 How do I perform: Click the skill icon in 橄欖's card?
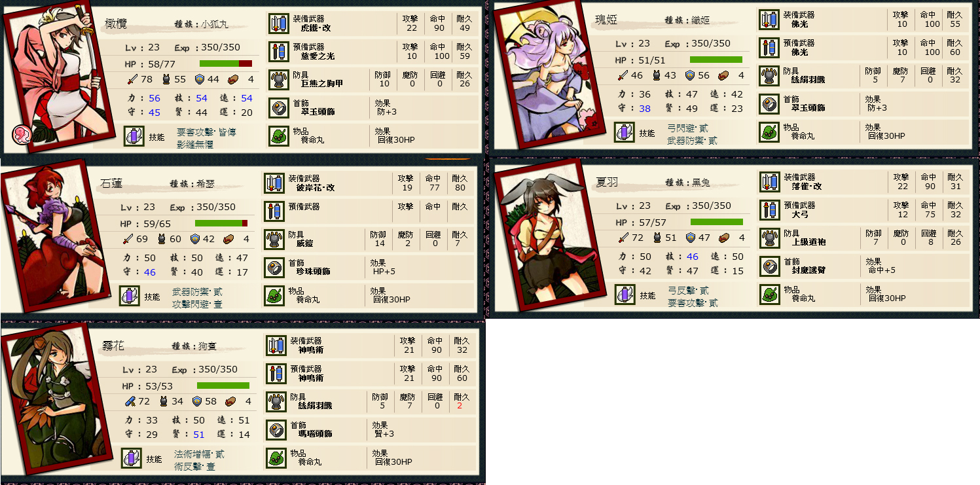134,136
